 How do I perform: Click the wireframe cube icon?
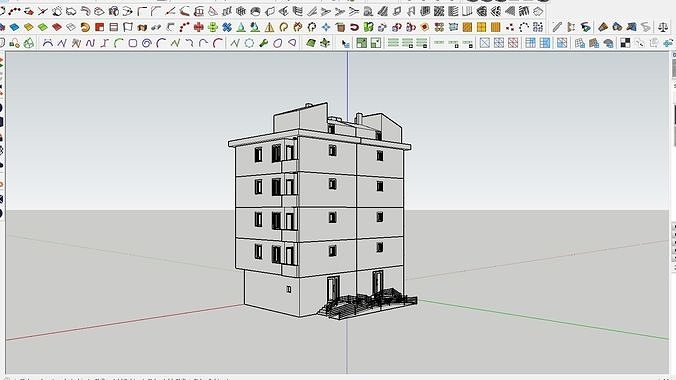(241, 11)
